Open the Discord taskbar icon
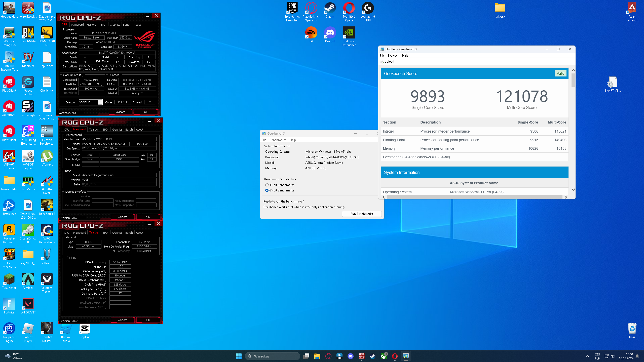 (350, 356)
